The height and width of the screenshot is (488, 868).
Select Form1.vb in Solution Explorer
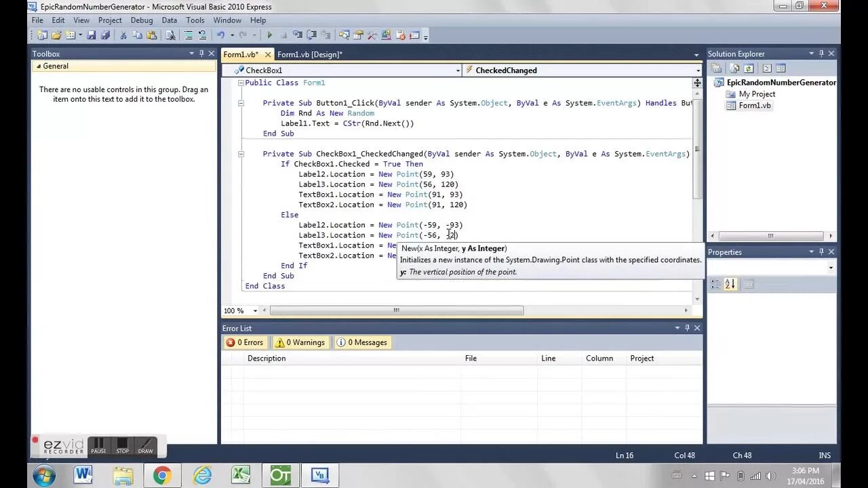pos(755,106)
